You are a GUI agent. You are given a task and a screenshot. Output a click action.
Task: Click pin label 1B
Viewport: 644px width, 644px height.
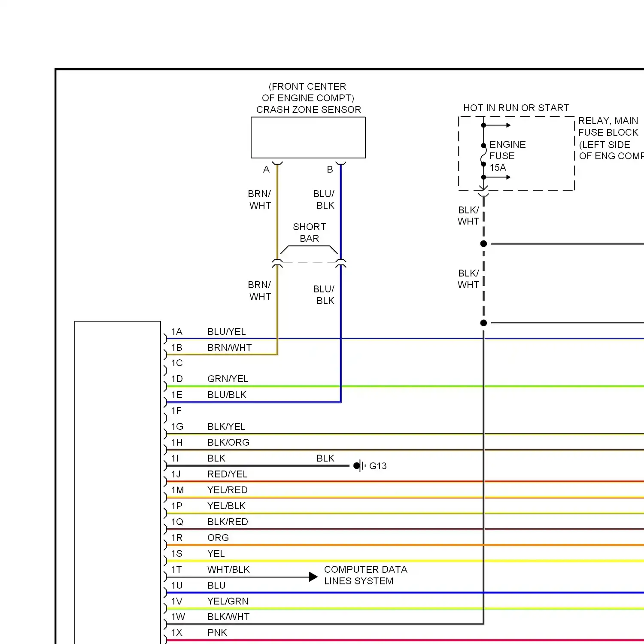pos(176,347)
